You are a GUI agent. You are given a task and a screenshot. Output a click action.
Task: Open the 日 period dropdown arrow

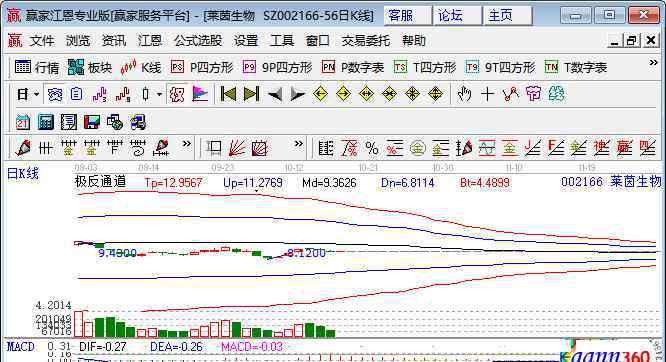(x=37, y=94)
